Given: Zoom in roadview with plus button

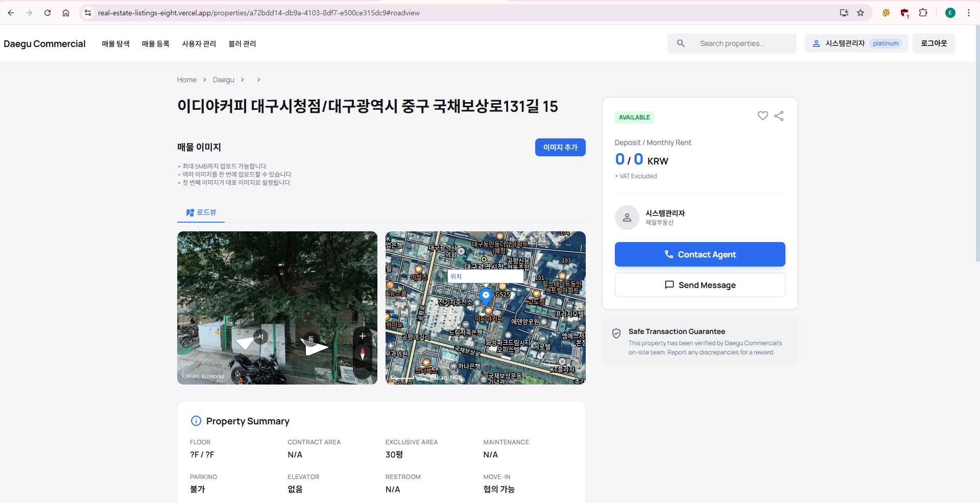Looking at the screenshot, I should click(x=363, y=336).
